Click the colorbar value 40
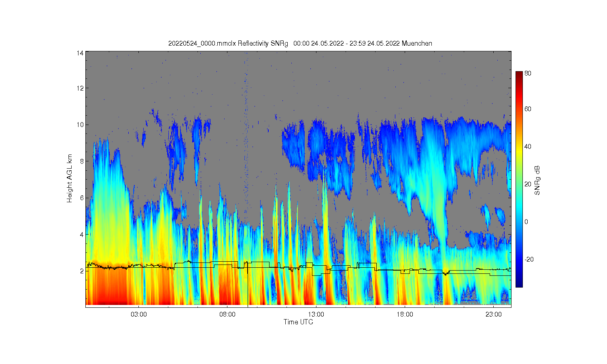607x364 pixels. 528,146
